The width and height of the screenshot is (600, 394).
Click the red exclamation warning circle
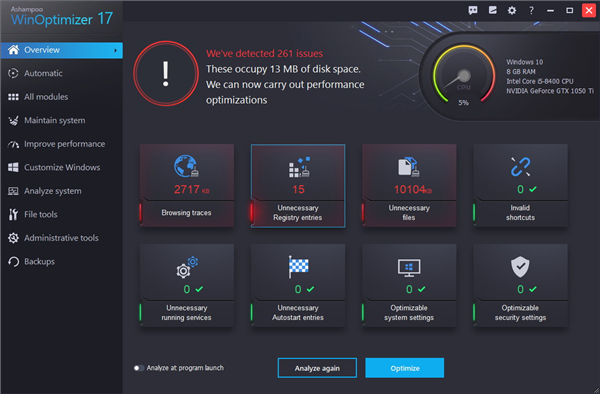coord(166,73)
